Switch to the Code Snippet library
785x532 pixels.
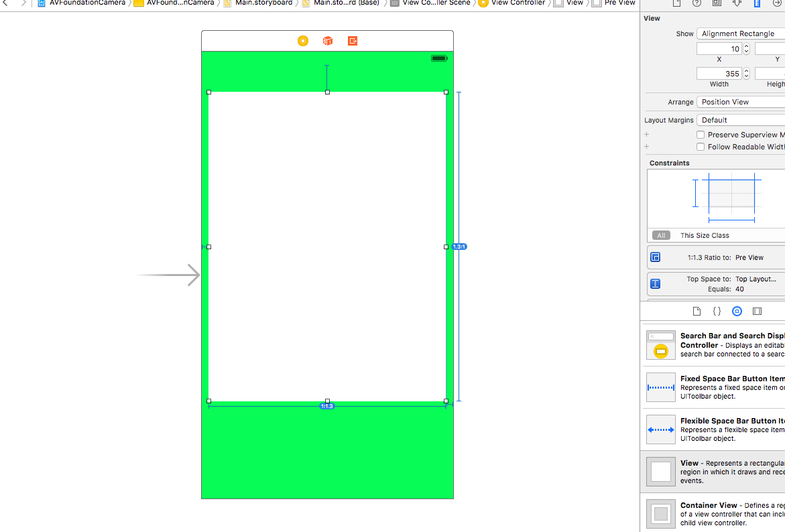click(717, 311)
